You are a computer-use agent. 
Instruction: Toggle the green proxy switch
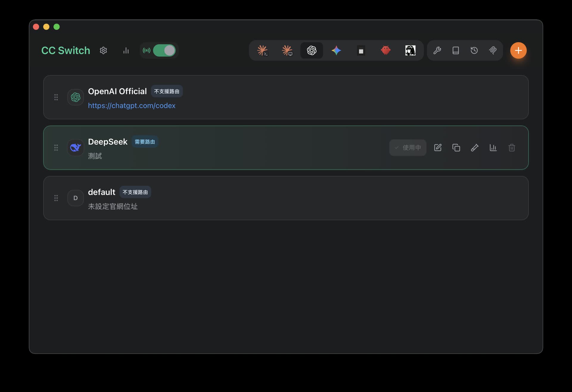click(164, 50)
